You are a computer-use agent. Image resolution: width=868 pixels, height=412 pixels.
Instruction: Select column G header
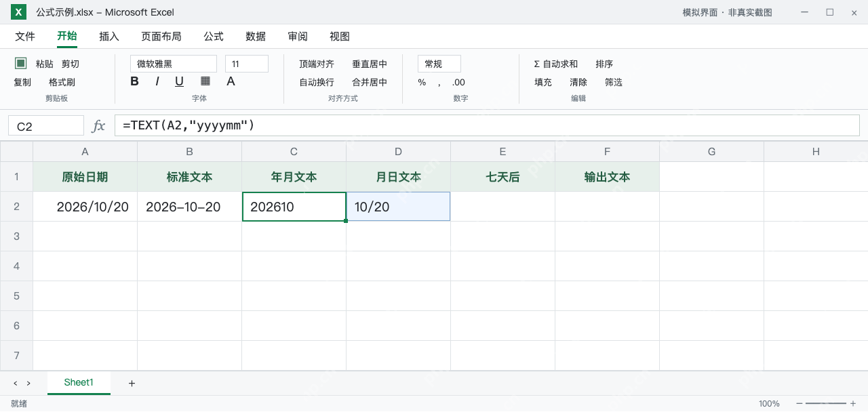[x=711, y=152]
